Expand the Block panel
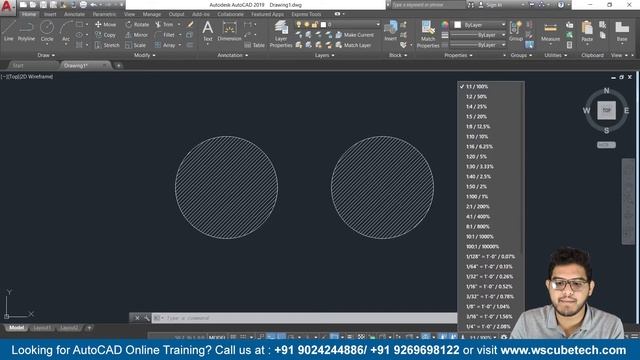Image resolution: width=640 pixels, height=360 pixels. 398,55
